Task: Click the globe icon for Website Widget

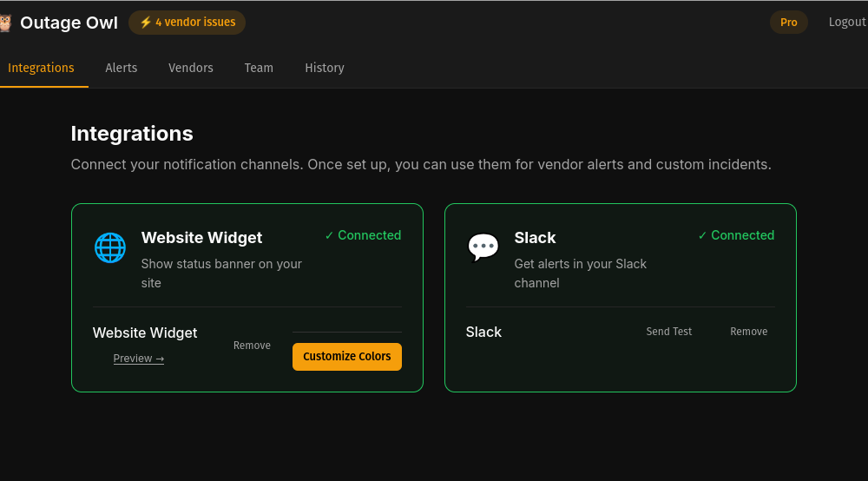Action: pyautogui.click(x=110, y=247)
